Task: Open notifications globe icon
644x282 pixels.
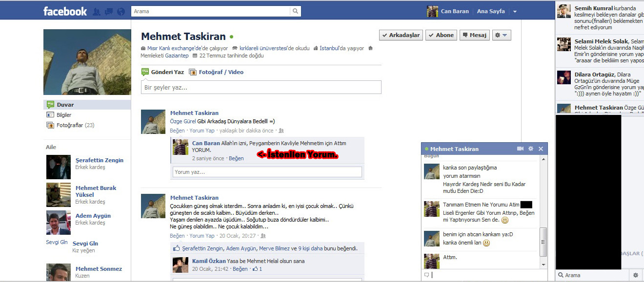Action: click(121, 11)
